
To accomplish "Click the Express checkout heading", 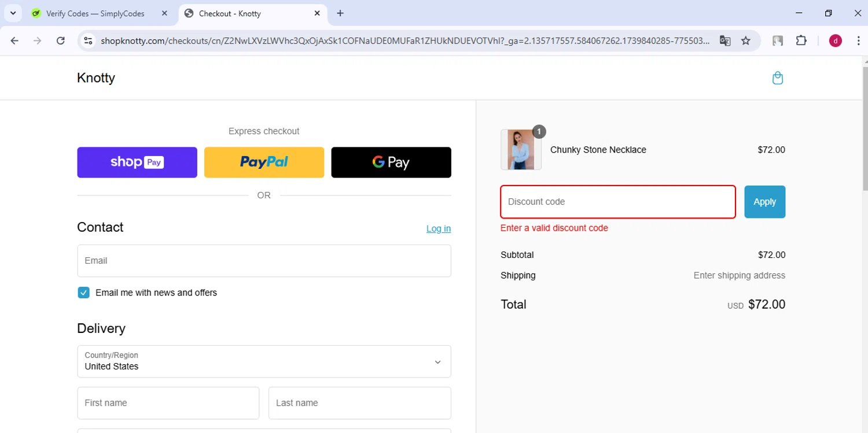I will 264,131.
